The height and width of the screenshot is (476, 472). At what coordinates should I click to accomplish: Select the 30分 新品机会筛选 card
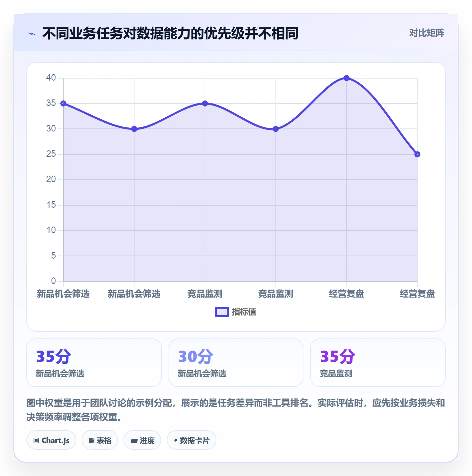tap(236, 363)
